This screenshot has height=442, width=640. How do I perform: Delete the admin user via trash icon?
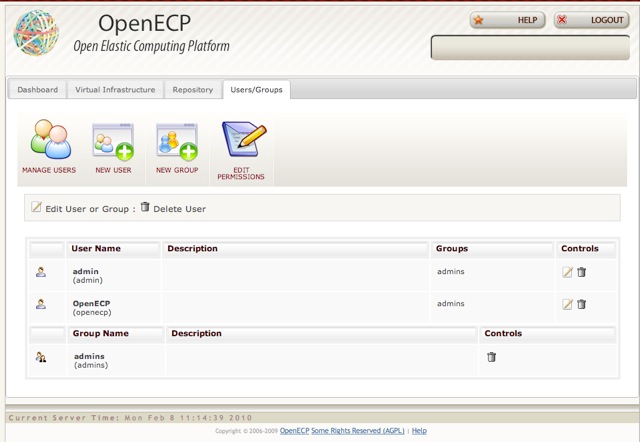tap(582, 272)
